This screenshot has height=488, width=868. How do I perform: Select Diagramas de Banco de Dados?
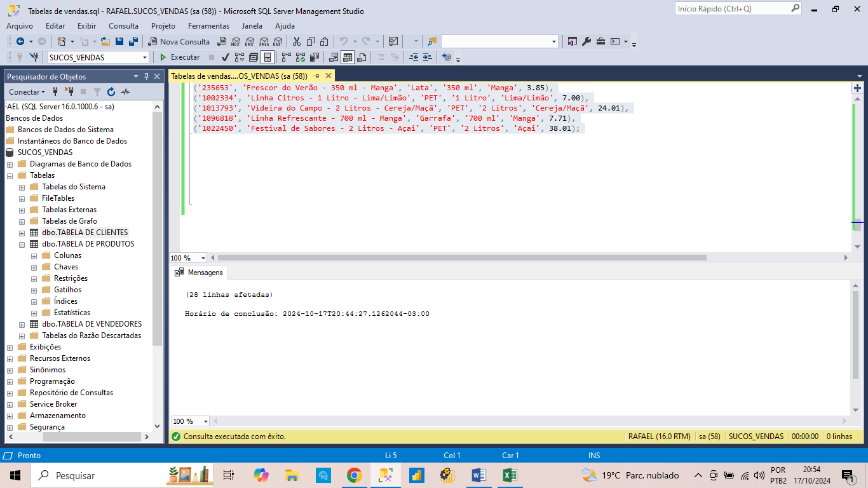[81, 164]
